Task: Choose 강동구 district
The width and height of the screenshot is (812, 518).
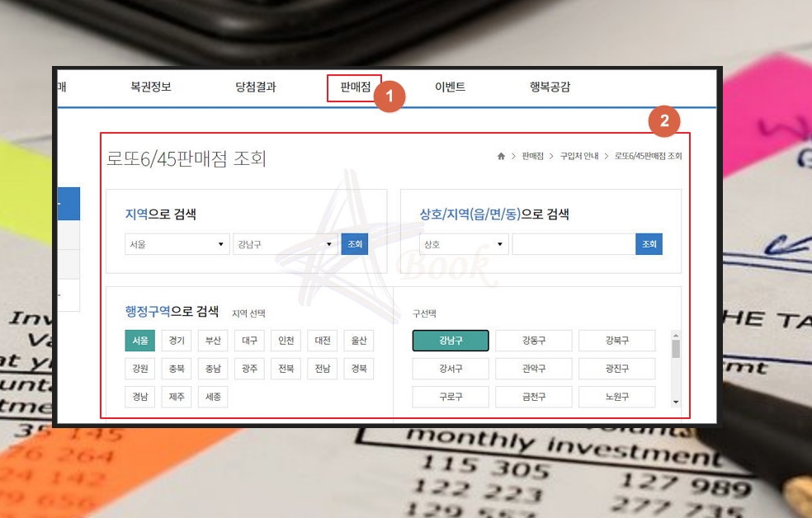Action: coord(533,341)
